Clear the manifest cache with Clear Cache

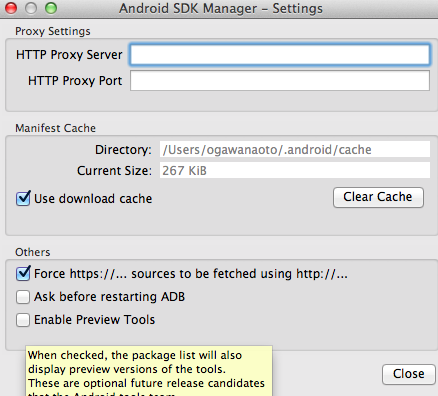coord(378,197)
